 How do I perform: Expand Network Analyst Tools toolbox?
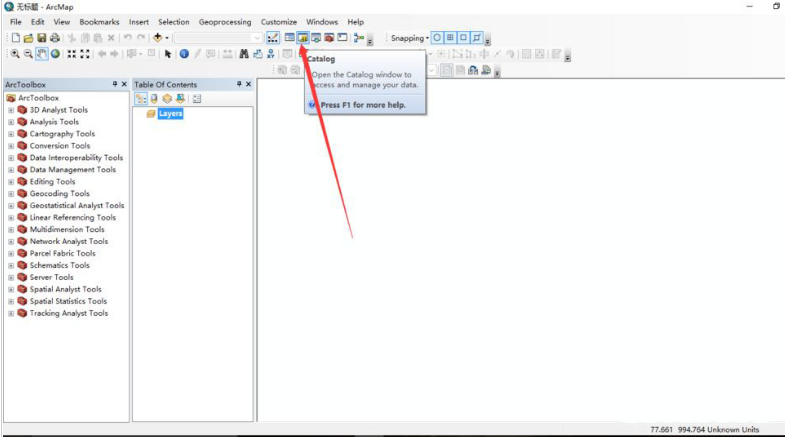pos(11,242)
